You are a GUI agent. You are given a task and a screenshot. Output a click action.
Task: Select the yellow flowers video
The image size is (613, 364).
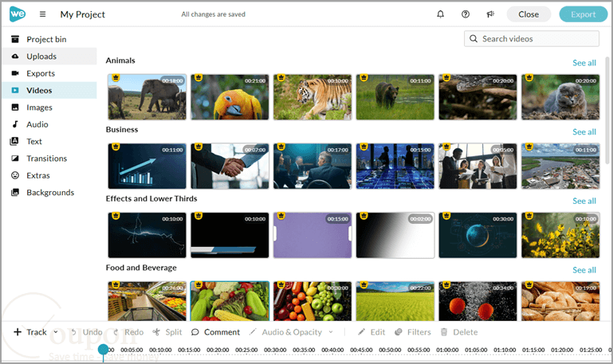tap(560, 235)
